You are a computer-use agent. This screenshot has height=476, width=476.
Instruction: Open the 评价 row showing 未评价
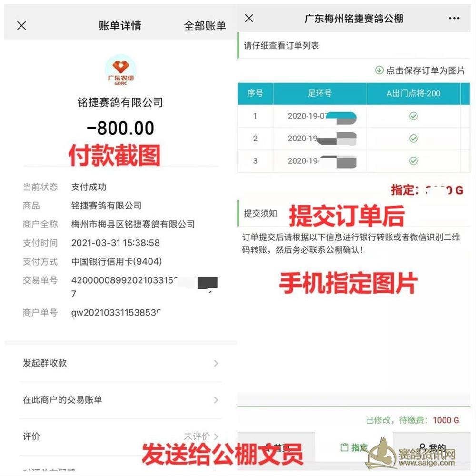[120, 436]
